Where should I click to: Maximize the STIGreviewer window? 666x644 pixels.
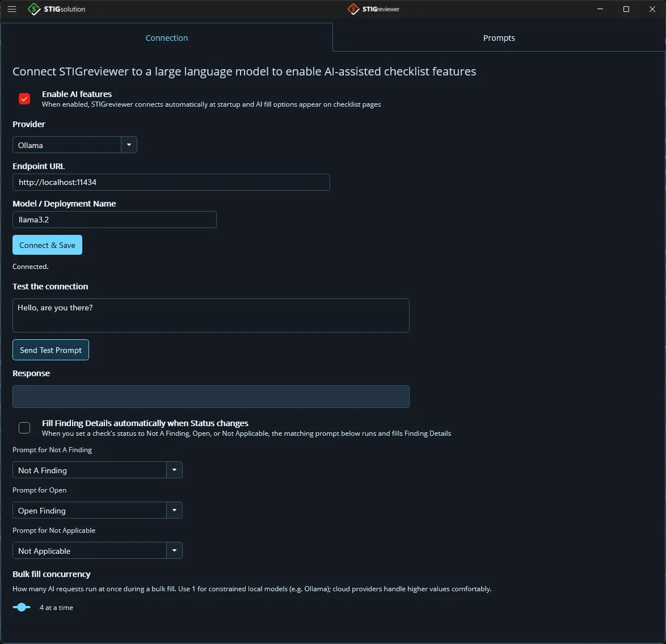point(626,9)
